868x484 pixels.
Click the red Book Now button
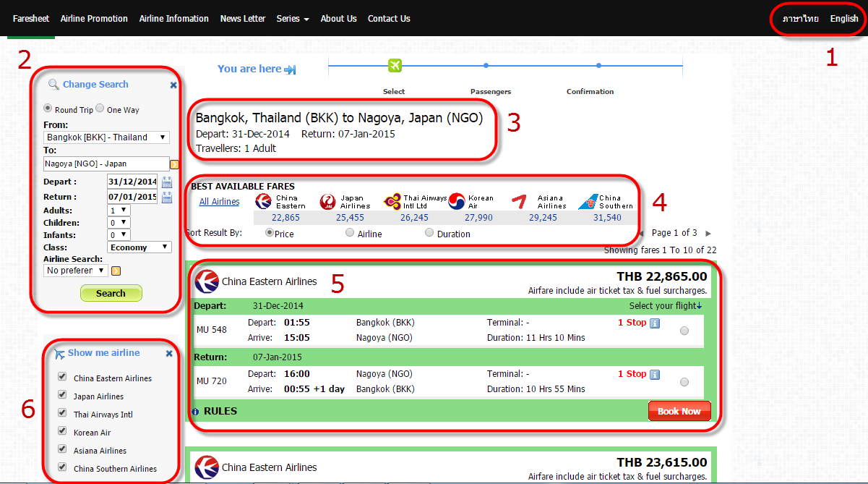(x=679, y=411)
